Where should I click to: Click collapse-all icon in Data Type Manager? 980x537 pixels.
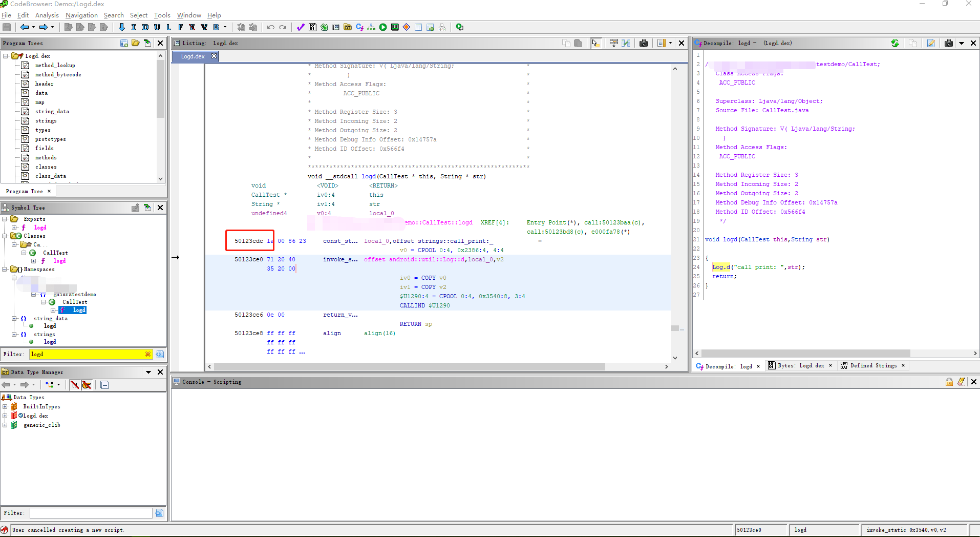[104, 385]
